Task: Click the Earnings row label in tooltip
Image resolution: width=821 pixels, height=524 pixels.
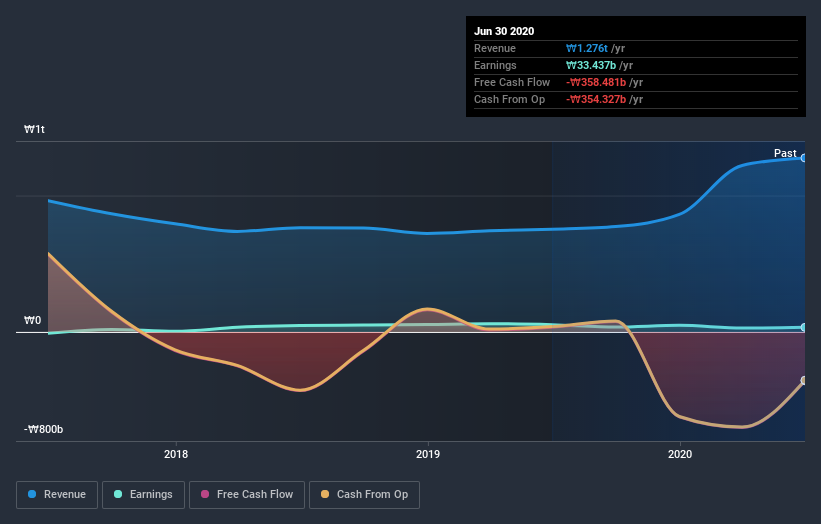Action: click(495, 65)
